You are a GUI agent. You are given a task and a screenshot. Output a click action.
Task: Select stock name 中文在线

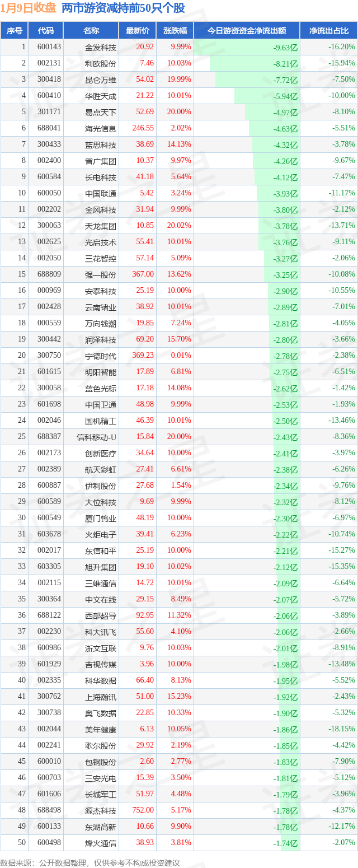coord(101,599)
